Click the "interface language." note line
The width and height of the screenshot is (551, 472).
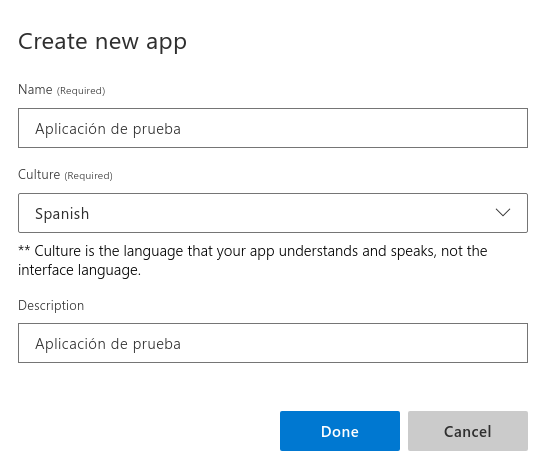(79, 270)
